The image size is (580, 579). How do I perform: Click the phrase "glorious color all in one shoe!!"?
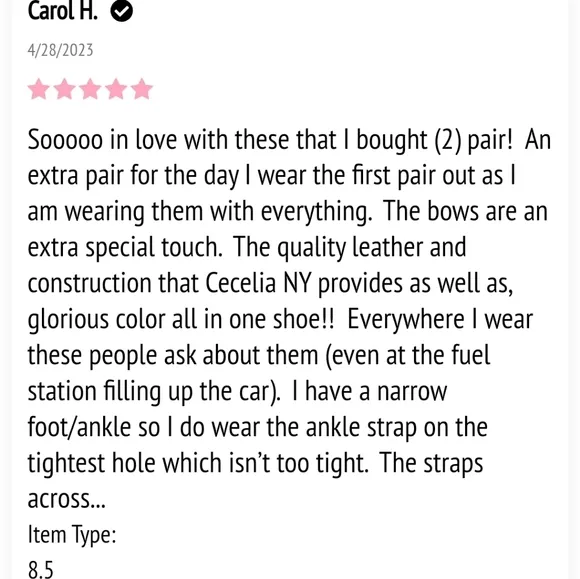click(x=181, y=320)
